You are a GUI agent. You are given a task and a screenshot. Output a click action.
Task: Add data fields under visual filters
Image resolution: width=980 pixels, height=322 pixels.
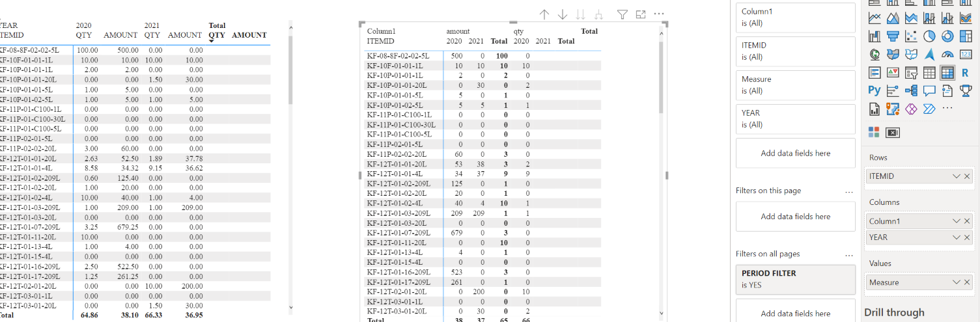coord(795,154)
